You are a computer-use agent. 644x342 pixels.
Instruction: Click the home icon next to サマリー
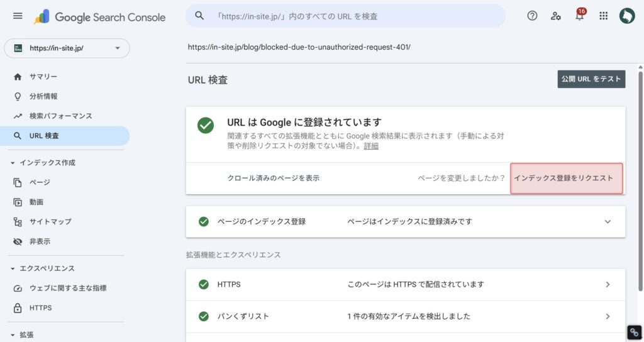[x=17, y=77]
